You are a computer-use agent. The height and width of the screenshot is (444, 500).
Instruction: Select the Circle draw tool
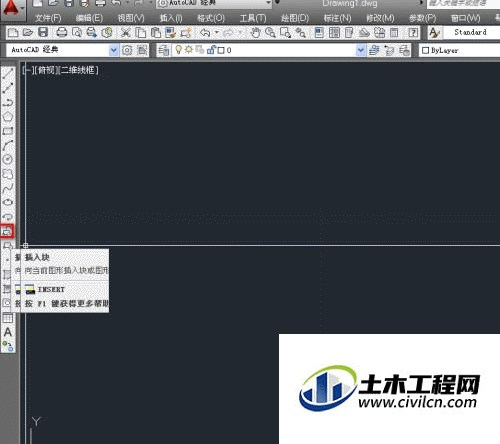pyautogui.click(x=8, y=159)
